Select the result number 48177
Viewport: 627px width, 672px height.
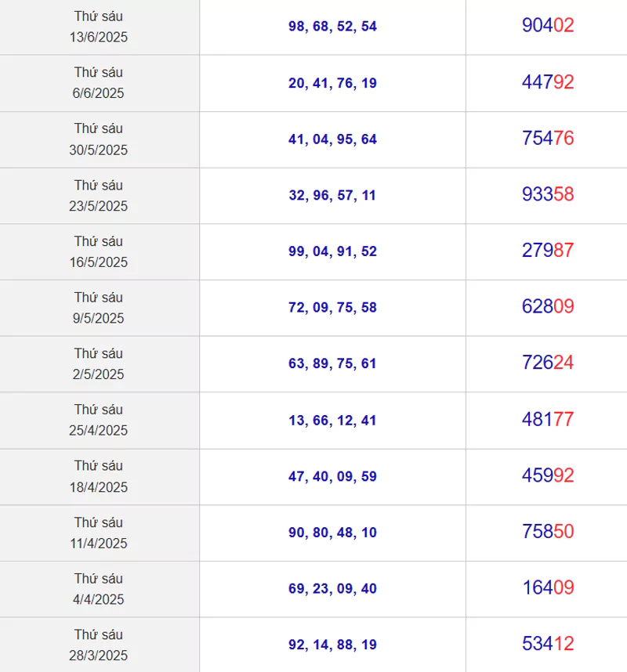click(548, 420)
